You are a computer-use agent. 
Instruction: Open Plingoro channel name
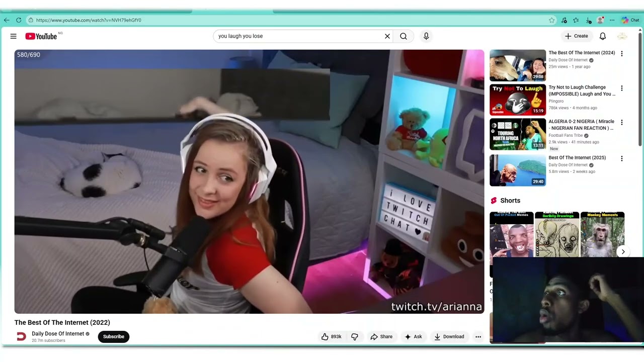coord(556,101)
